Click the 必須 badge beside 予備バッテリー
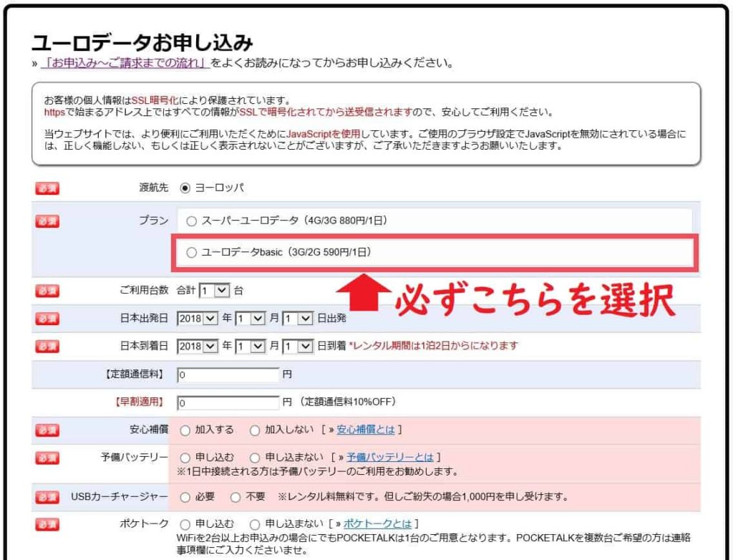 point(47,458)
